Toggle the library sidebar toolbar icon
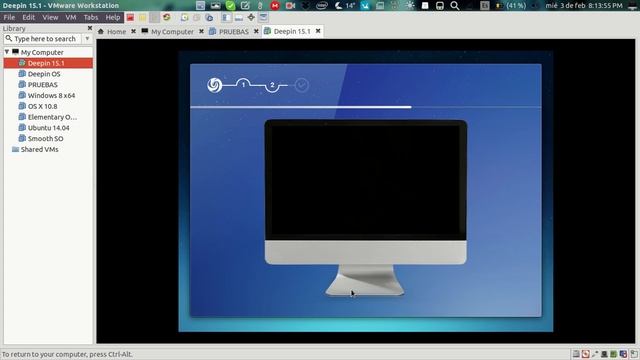Image resolution: width=640 pixels, height=360 pixels. 226,18
